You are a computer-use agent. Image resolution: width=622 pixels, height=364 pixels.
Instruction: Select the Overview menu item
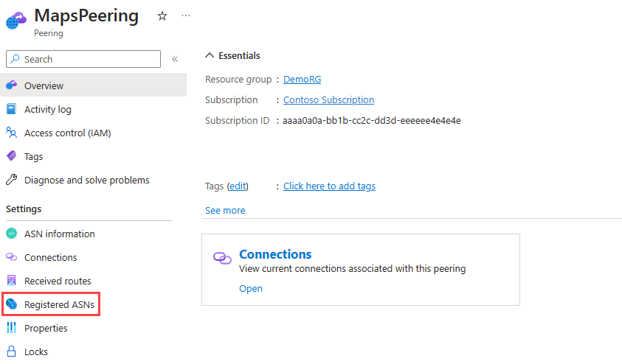click(x=93, y=85)
